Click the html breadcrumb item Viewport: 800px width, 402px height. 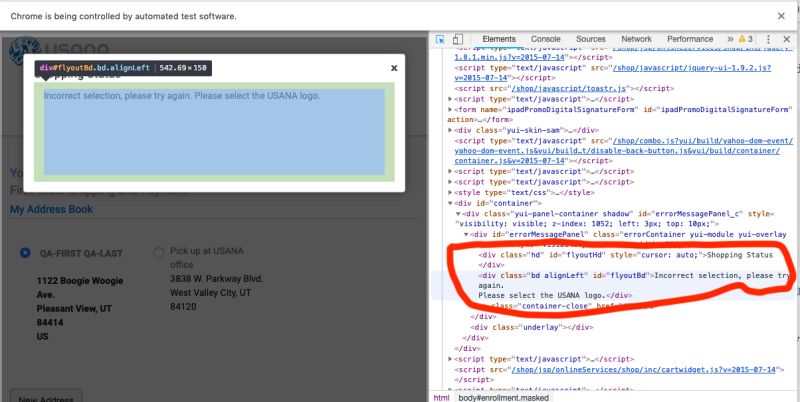(441, 397)
